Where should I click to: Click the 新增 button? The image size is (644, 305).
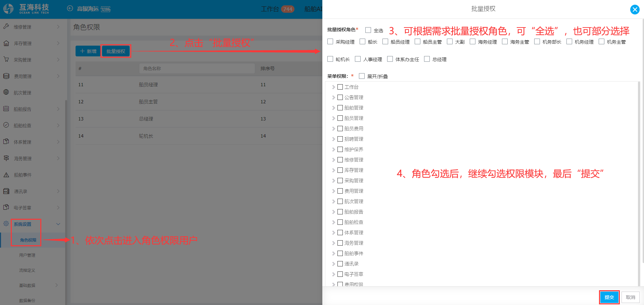(x=88, y=51)
